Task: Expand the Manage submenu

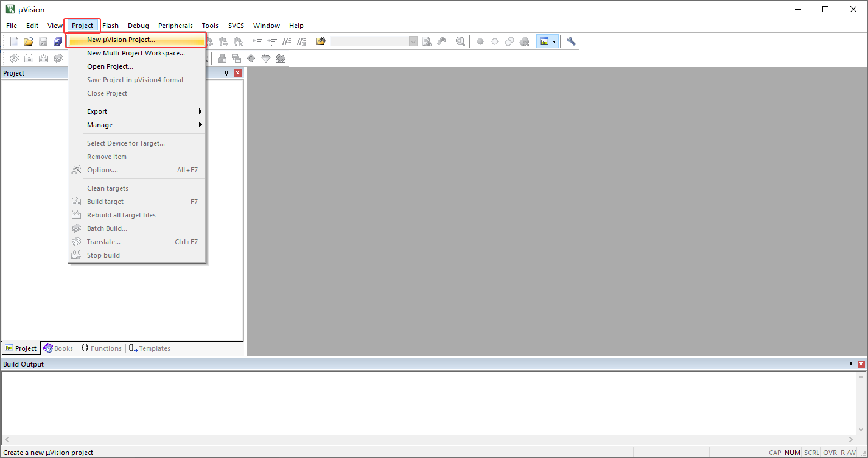Action: coord(136,125)
